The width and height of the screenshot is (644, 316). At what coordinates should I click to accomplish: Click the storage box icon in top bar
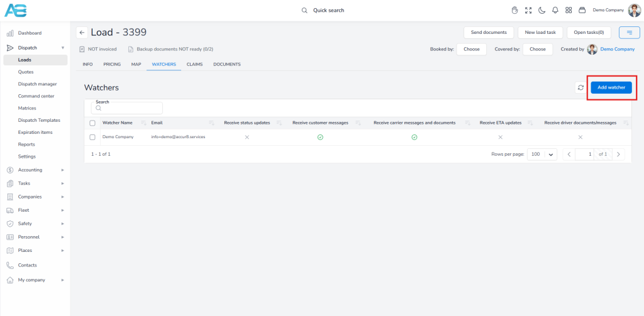(582, 10)
